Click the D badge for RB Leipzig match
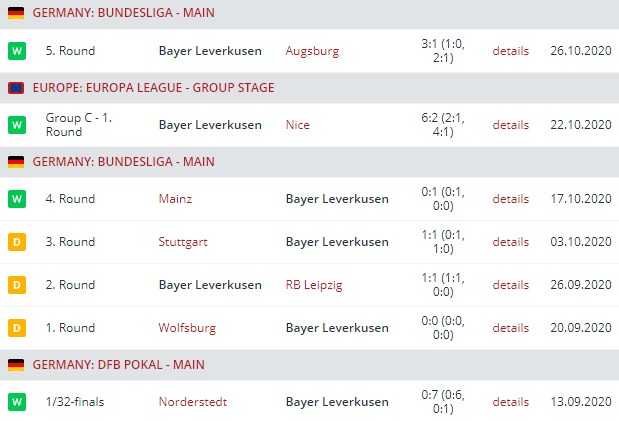The image size is (619, 421). [x=16, y=285]
